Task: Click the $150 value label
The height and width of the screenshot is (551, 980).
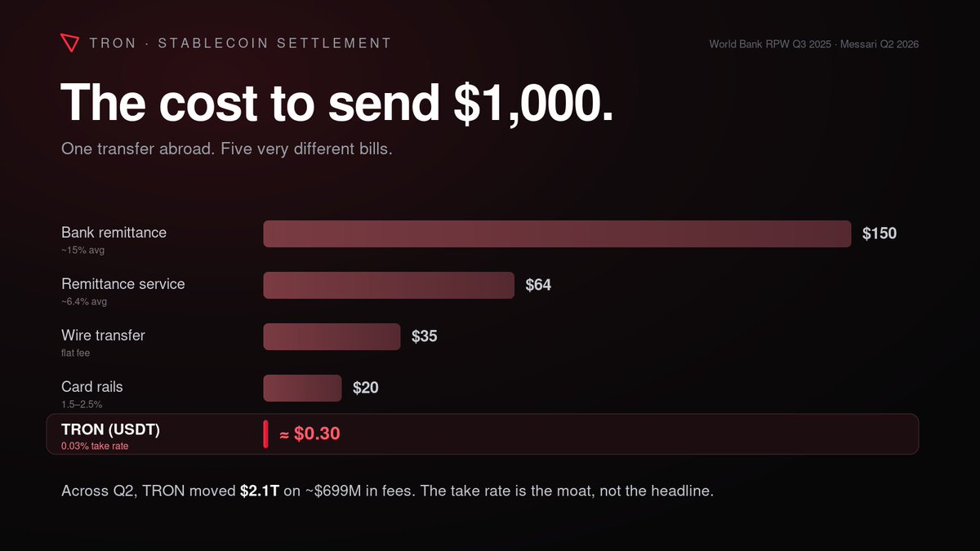Action: click(x=880, y=233)
